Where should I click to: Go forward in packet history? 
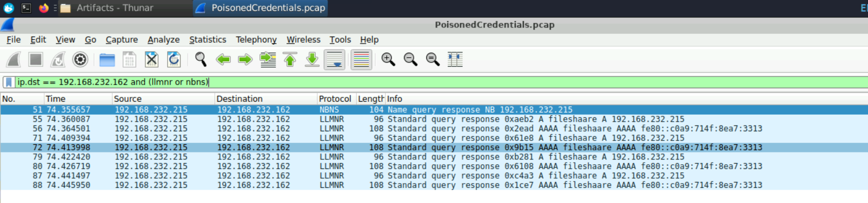[245, 59]
